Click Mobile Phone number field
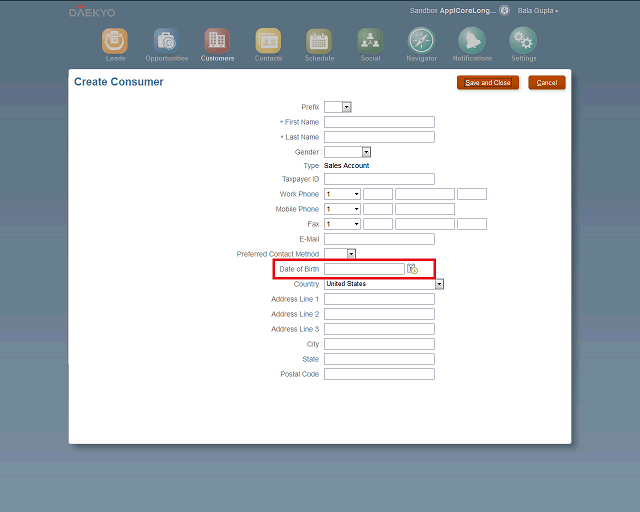The width and height of the screenshot is (640, 512). [x=425, y=209]
